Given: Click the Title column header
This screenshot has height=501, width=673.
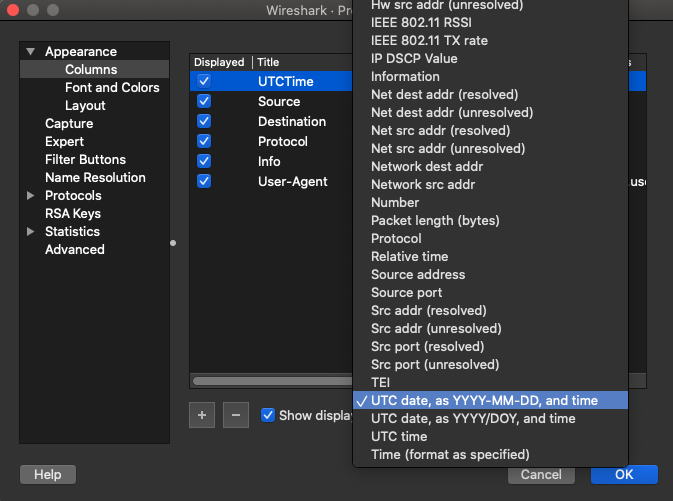Looking at the screenshot, I should click(303, 62).
